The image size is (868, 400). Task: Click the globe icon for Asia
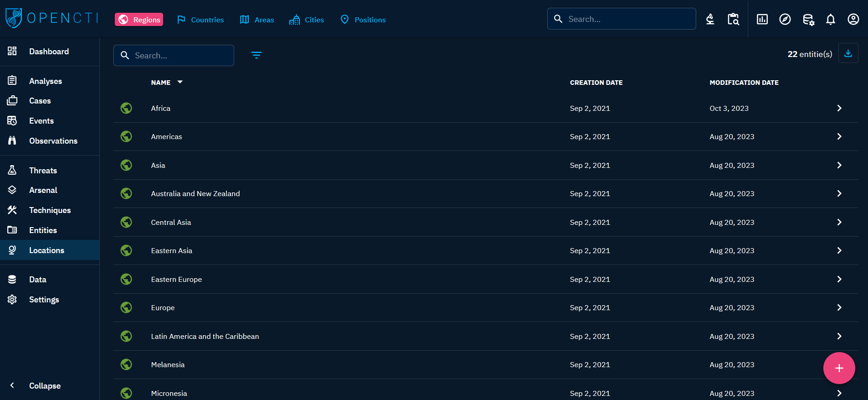click(126, 165)
